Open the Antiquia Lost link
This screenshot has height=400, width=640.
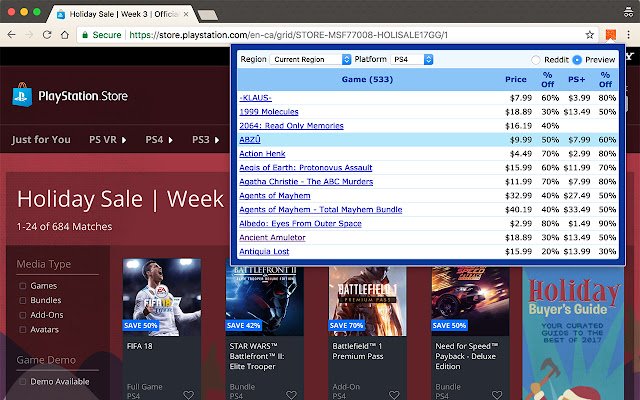point(264,251)
